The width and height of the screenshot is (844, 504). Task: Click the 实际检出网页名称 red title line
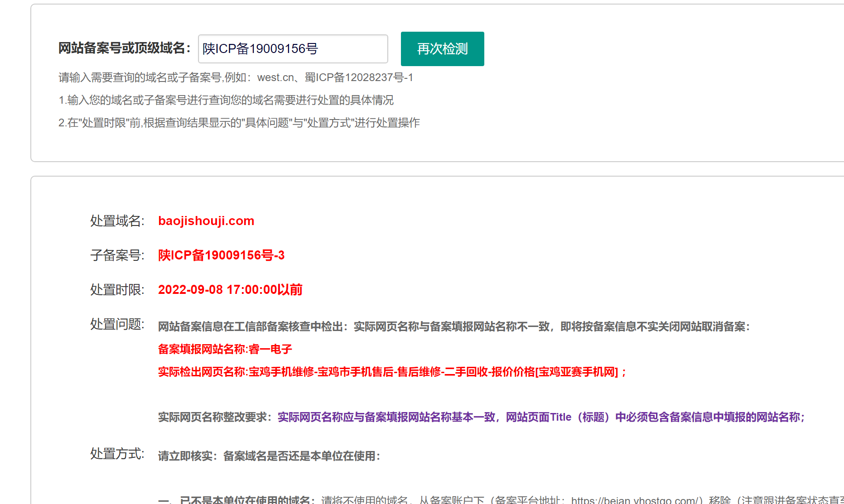(392, 372)
